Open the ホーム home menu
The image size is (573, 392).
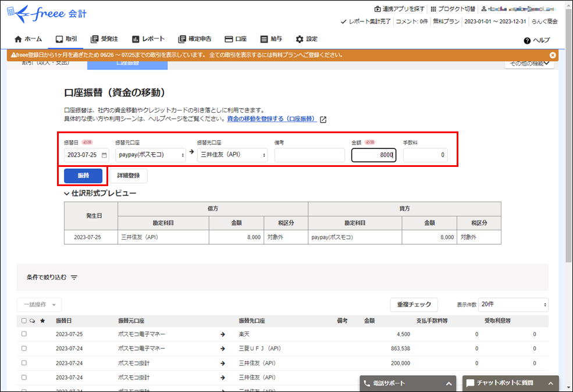coord(28,39)
